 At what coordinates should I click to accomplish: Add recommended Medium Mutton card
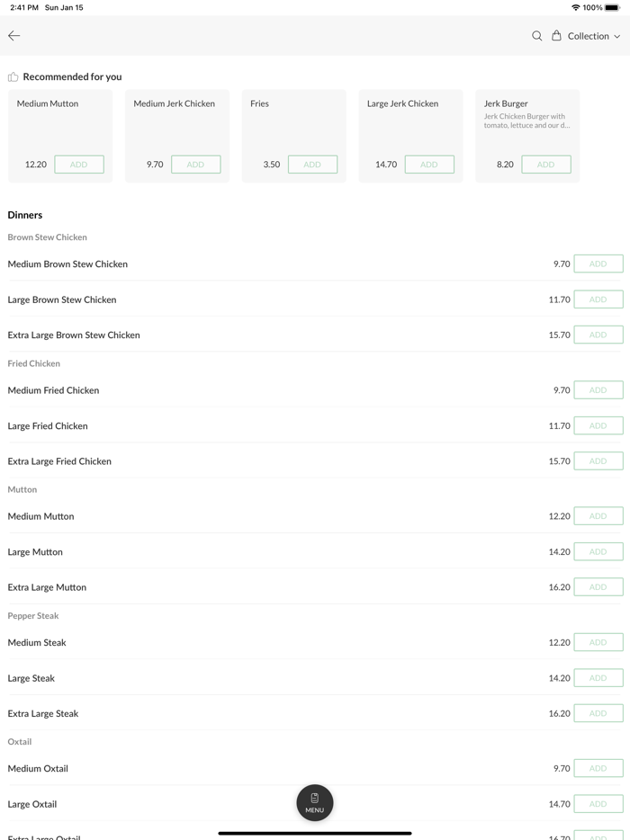[79, 165]
